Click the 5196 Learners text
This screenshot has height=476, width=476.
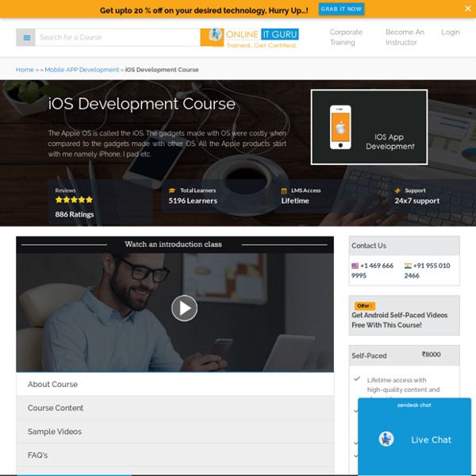pyautogui.click(x=193, y=201)
